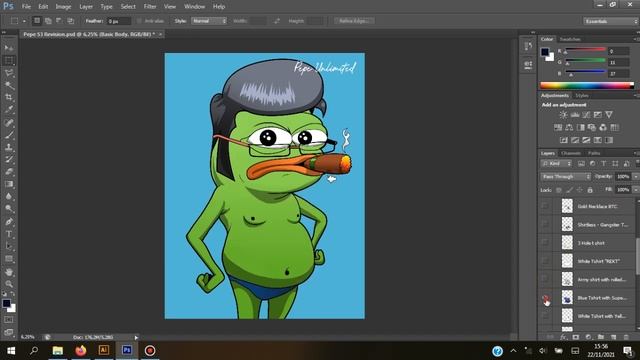Delete layer with trash icon
Image resolution: width=640 pixels, height=360 pixels.
[626, 337]
